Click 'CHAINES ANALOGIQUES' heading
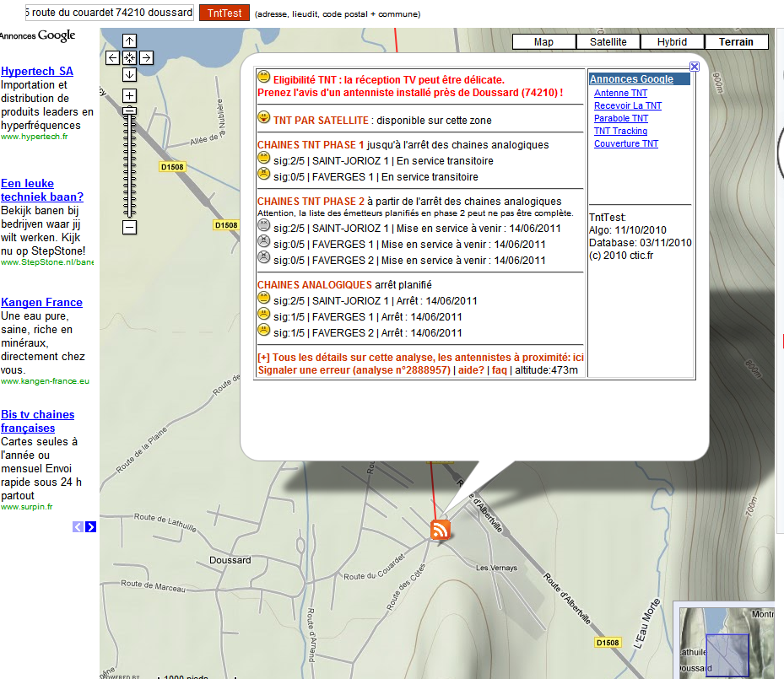 pos(315,285)
